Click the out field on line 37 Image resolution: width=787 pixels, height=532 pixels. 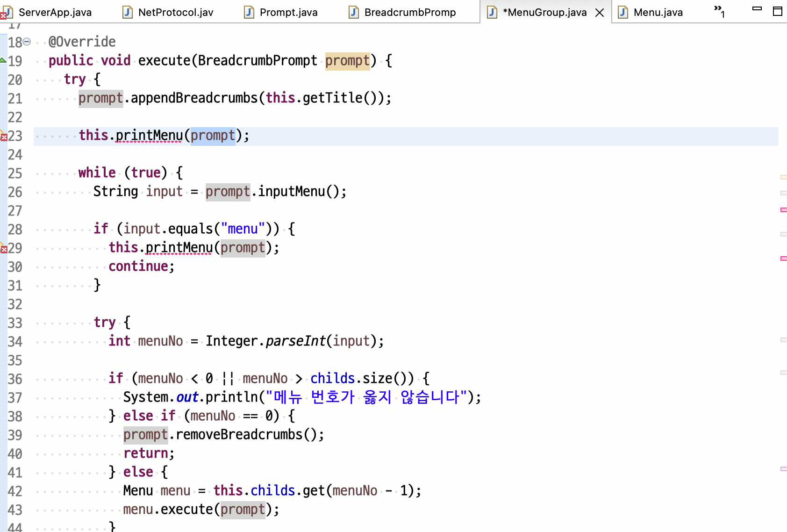pos(187,397)
